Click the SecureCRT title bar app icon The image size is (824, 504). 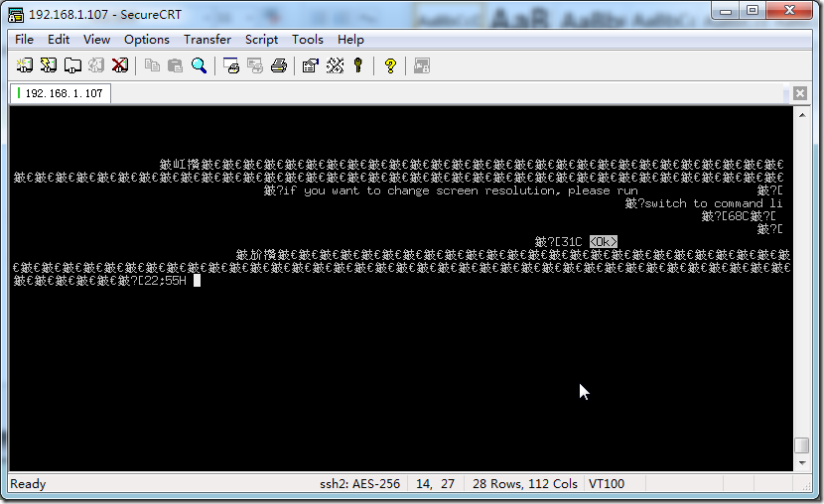pos(16,15)
